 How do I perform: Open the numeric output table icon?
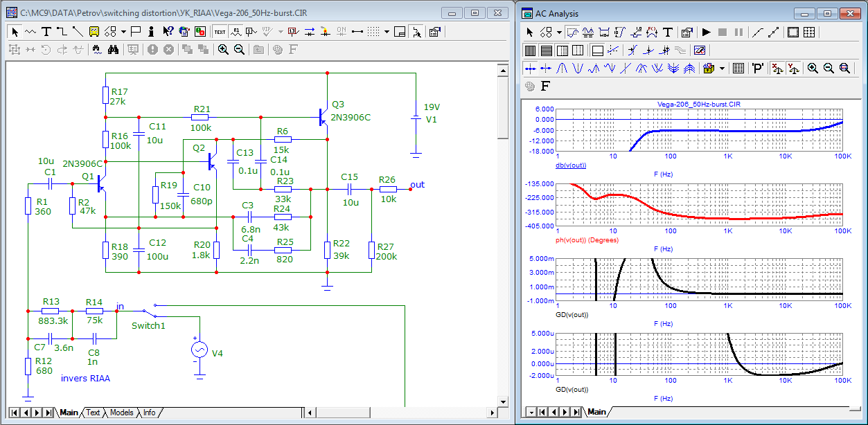738,68
